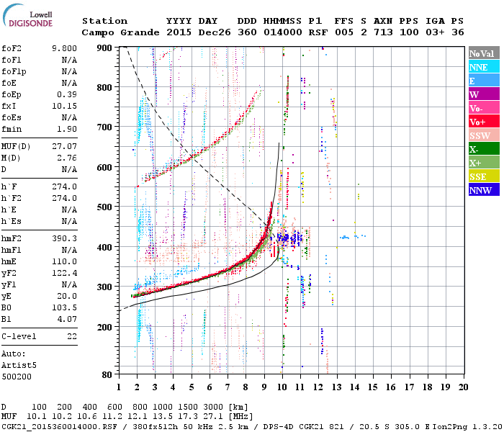Click the B1 value 4.07
This screenshot has width=504, height=432.
pyautogui.click(x=67, y=320)
